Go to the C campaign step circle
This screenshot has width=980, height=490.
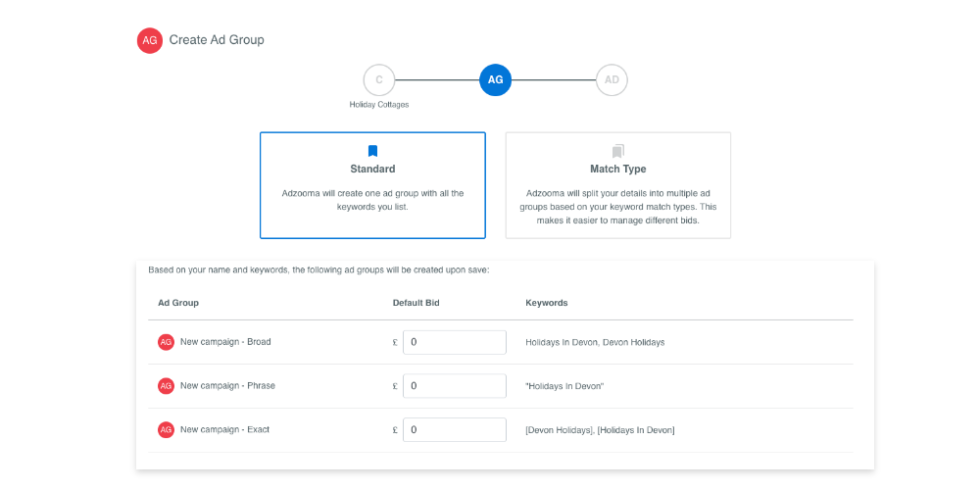click(378, 80)
